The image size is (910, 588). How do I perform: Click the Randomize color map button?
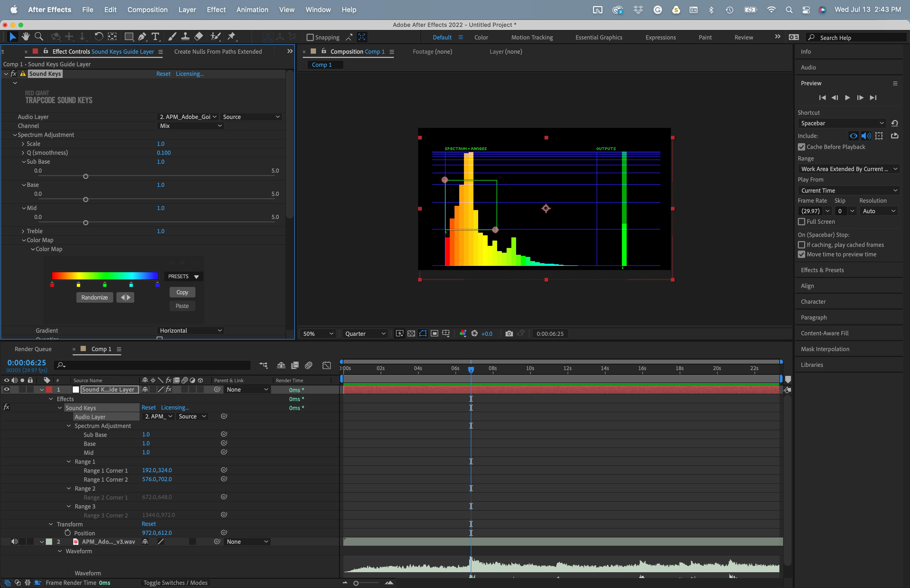click(94, 297)
